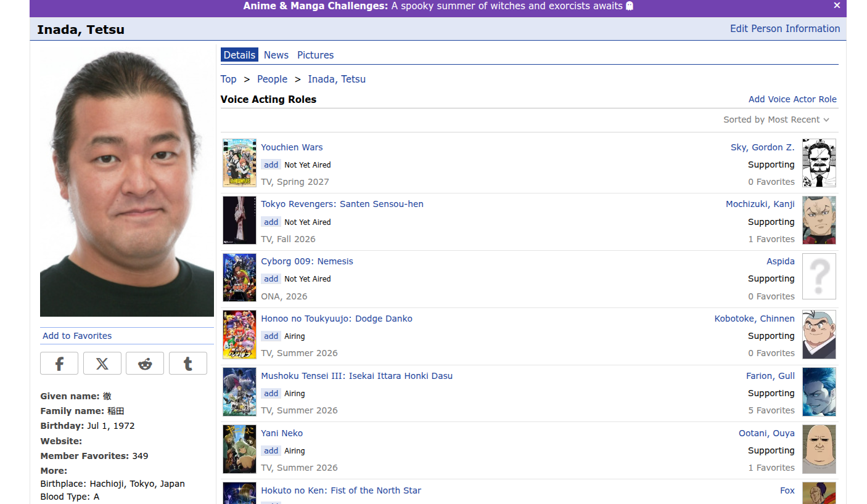
Task: Open the Cyborg 009: Nemesis title
Action: [x=307, y=261]
